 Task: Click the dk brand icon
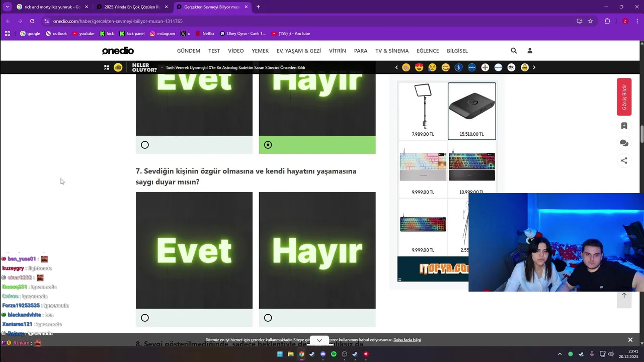[511, 67]
